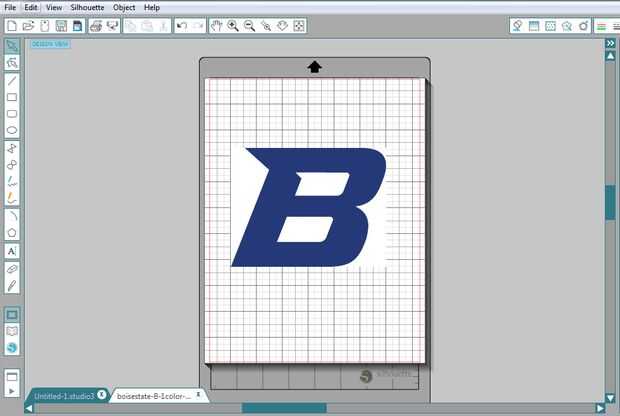Click the Open file folder icon
Image resolution: width=620 pixels, height=416 pixels.
28,26
